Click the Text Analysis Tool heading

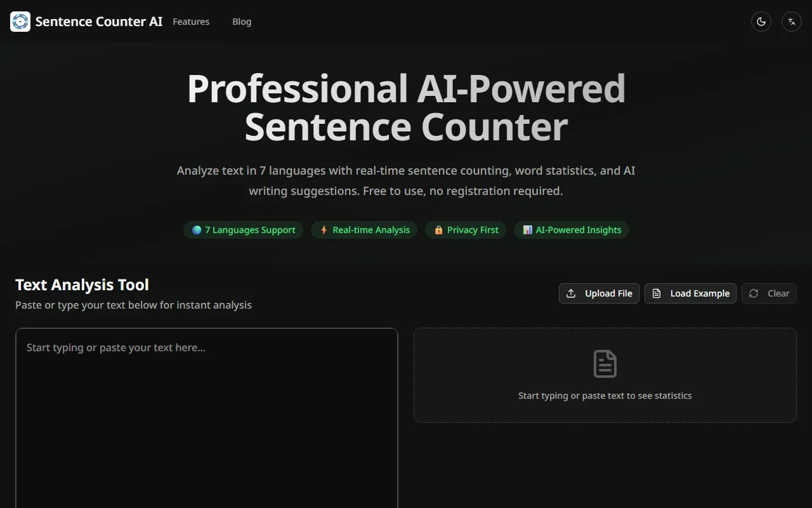click(x=82, y=284)
